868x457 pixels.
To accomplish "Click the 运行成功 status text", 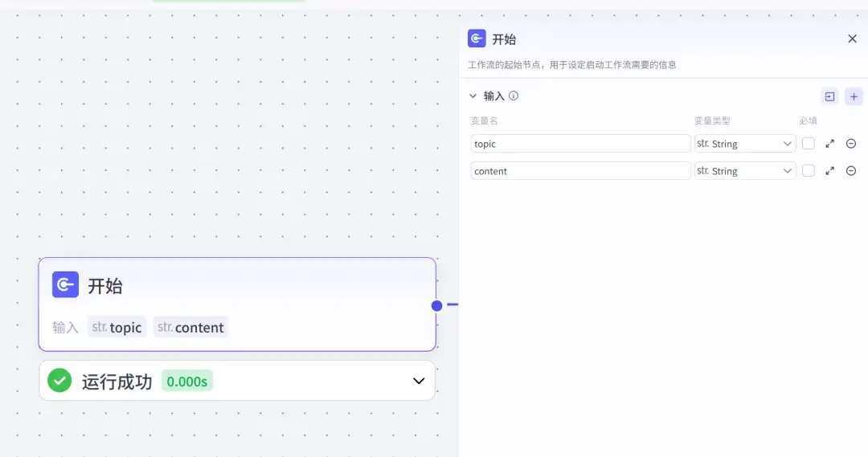I will [117, 382].
